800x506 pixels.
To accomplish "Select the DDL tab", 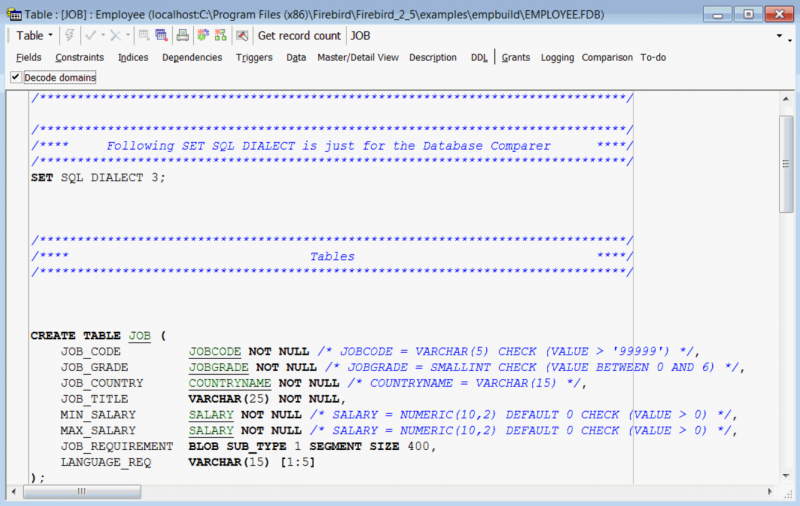I will pyautogui.click(x=479, y=58).
